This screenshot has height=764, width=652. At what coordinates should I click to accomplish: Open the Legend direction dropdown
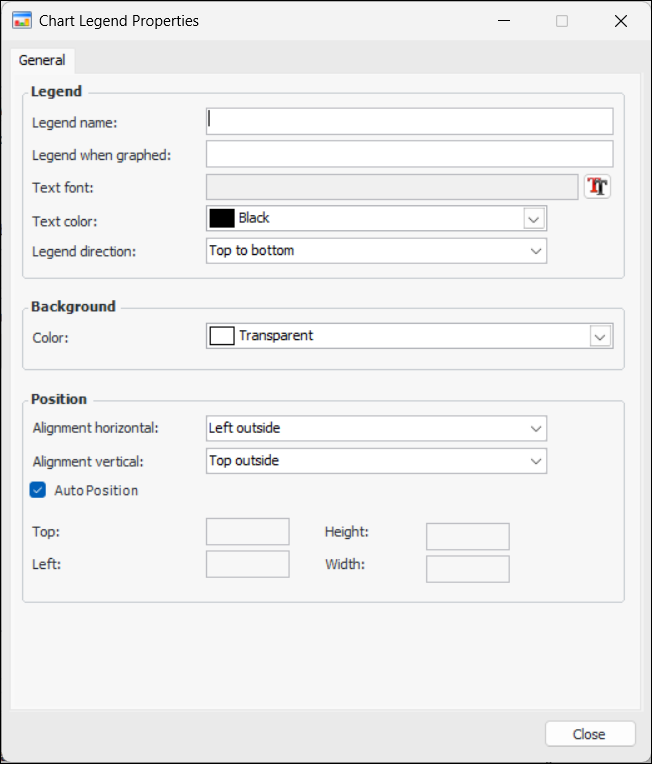(535, 251)
